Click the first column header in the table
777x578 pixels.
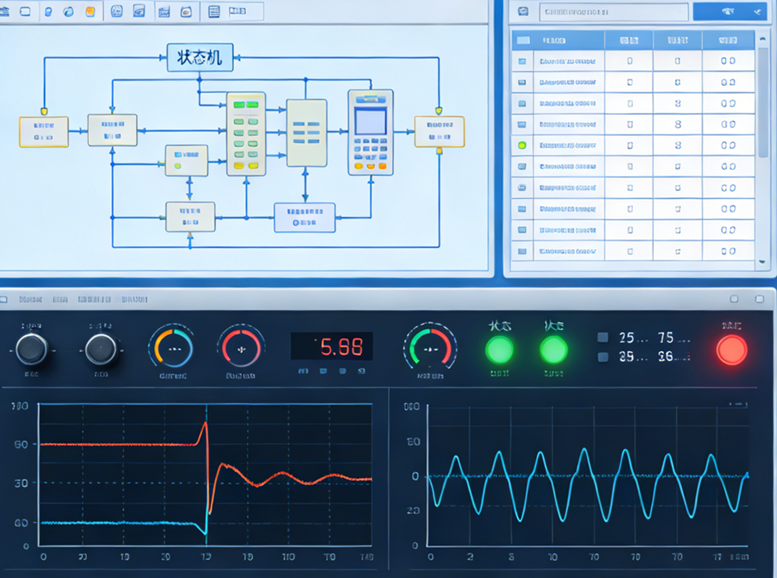tap(521, 40)
